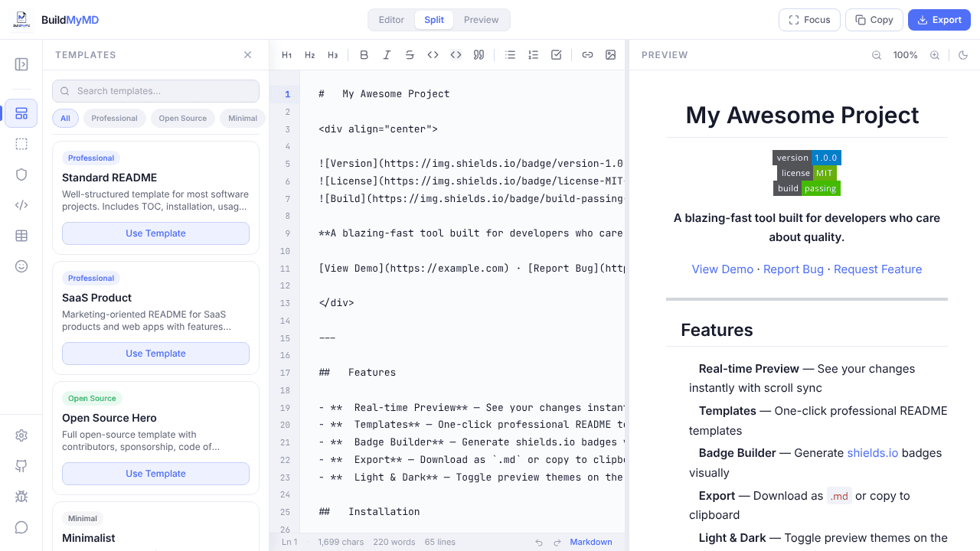Click the Minimalist template title
Screen dimensions: 980x551
pyautogui.click(x=89, y=538)
